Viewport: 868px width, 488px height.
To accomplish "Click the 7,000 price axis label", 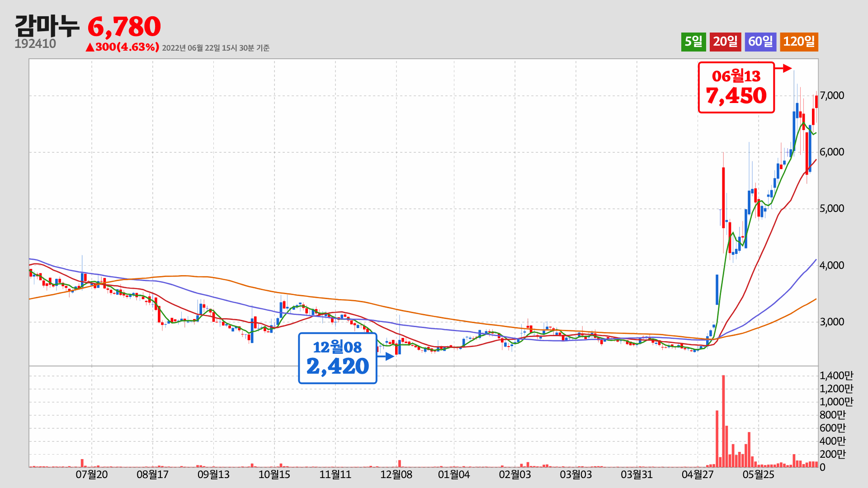I will [x=832, y=95].
